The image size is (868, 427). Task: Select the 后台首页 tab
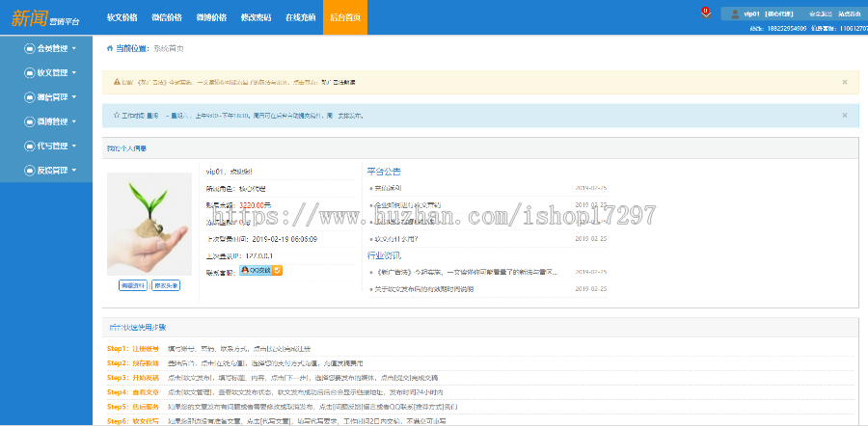click(345, 17)
